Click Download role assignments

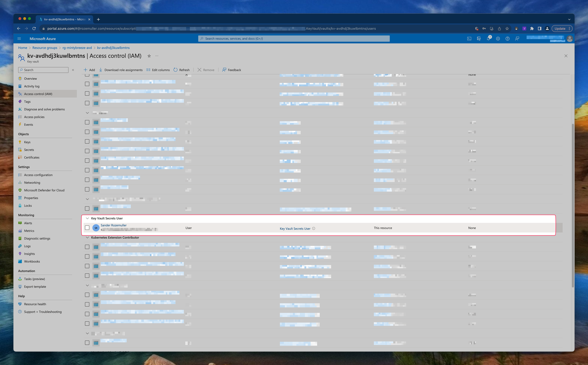click(121, 70)
